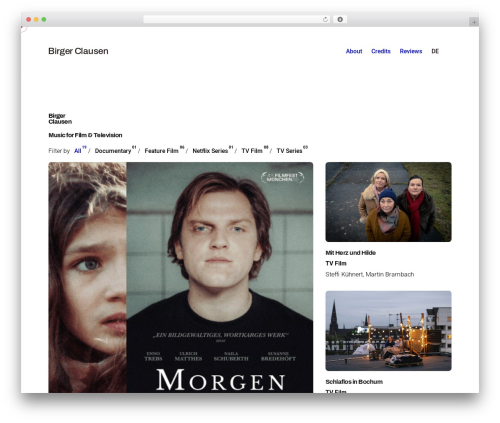500x423 pixels.
Task: Close the browser window with red button
Action: [29, 20]
